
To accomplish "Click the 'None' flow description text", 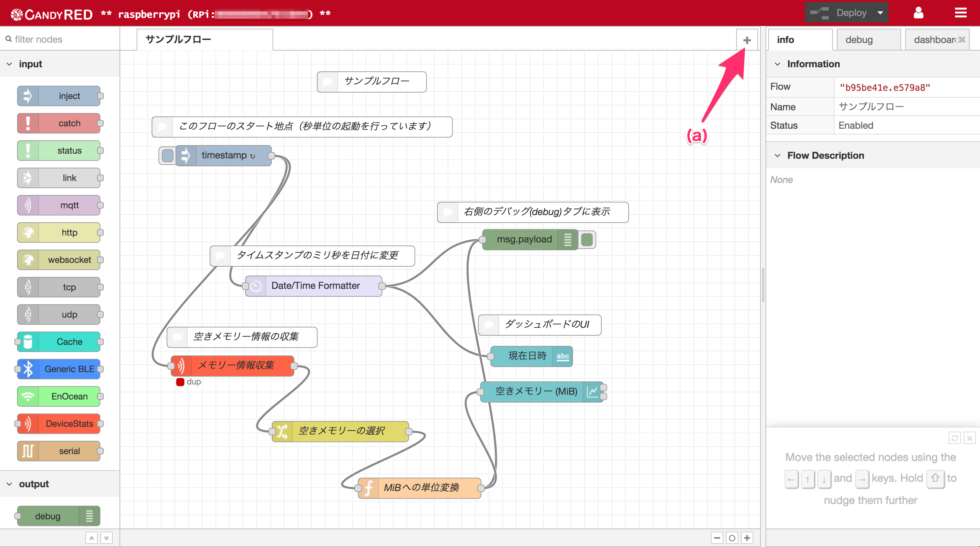I will tap(781, 180).
